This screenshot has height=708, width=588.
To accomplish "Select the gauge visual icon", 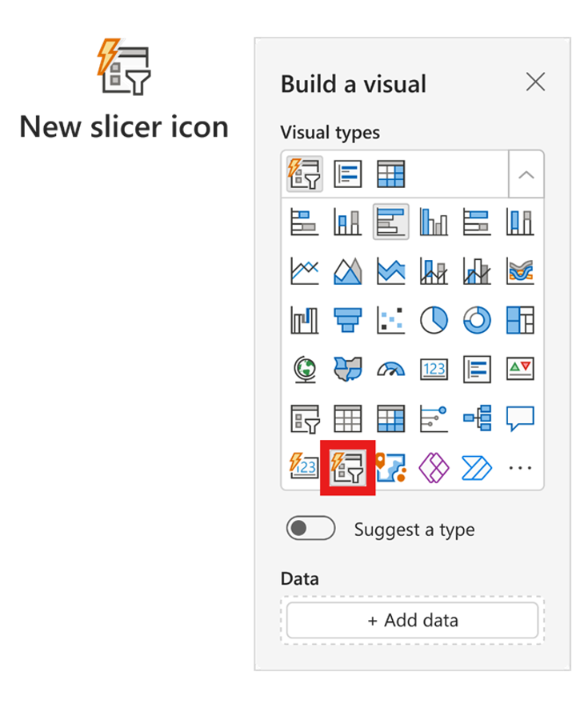I will (390, 370).
